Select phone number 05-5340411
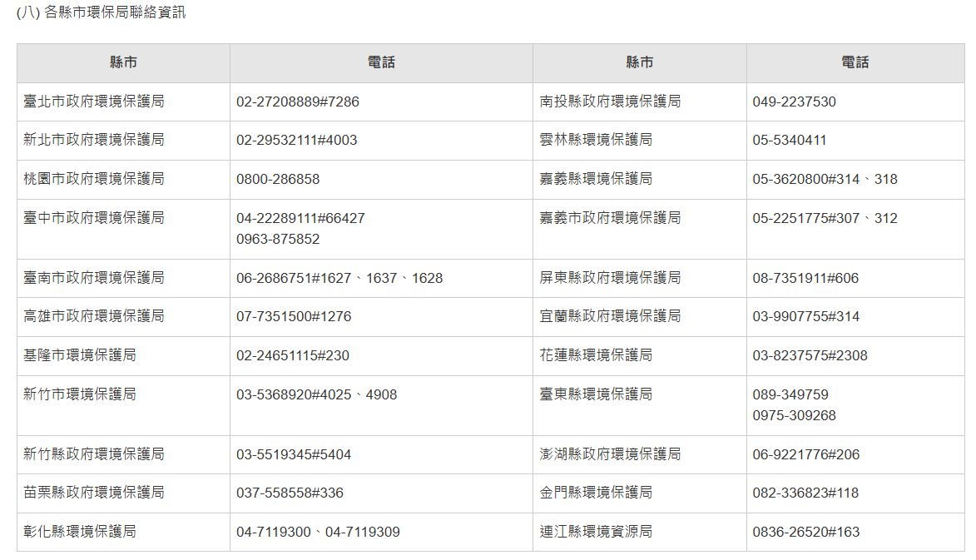The height and width of the screenshot is (560, 976). click(x=790, y=141)
